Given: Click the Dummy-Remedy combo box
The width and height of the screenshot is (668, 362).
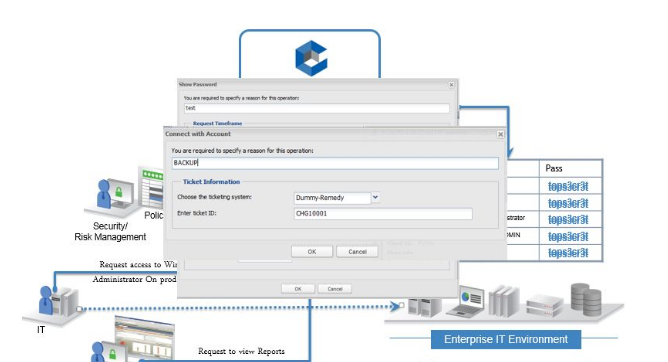Looking at the screenshot, I should pos(332,198).
